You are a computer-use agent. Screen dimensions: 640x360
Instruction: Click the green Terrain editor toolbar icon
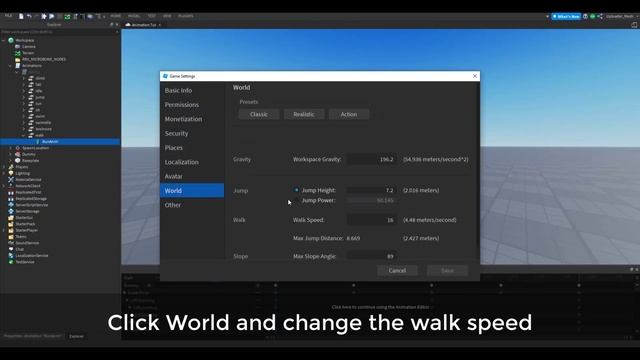click(67, 16)
